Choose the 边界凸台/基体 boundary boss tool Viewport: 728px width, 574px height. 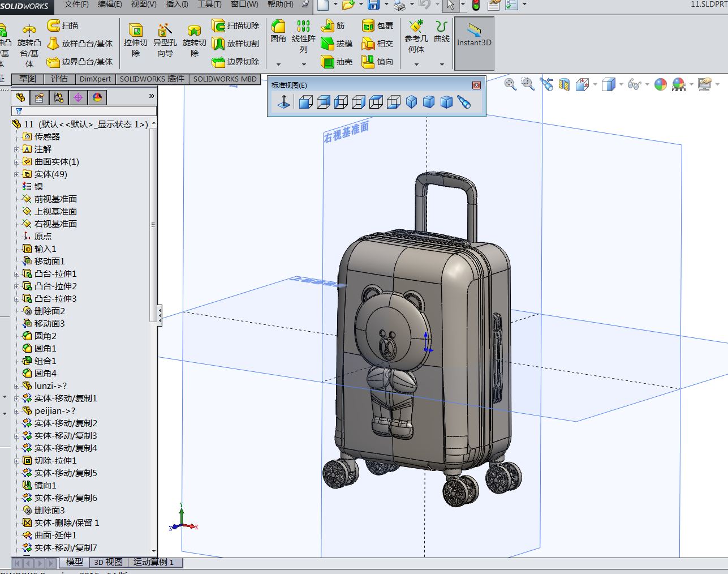(80, 62)
